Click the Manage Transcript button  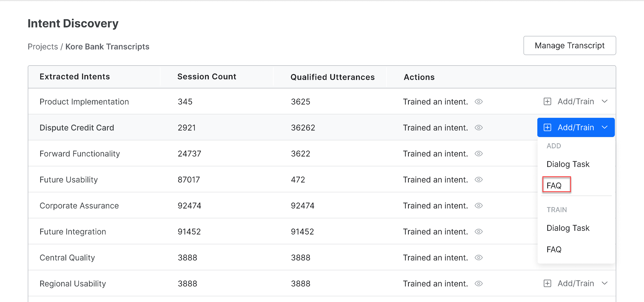pyautogui.click(x=570, y=45)
